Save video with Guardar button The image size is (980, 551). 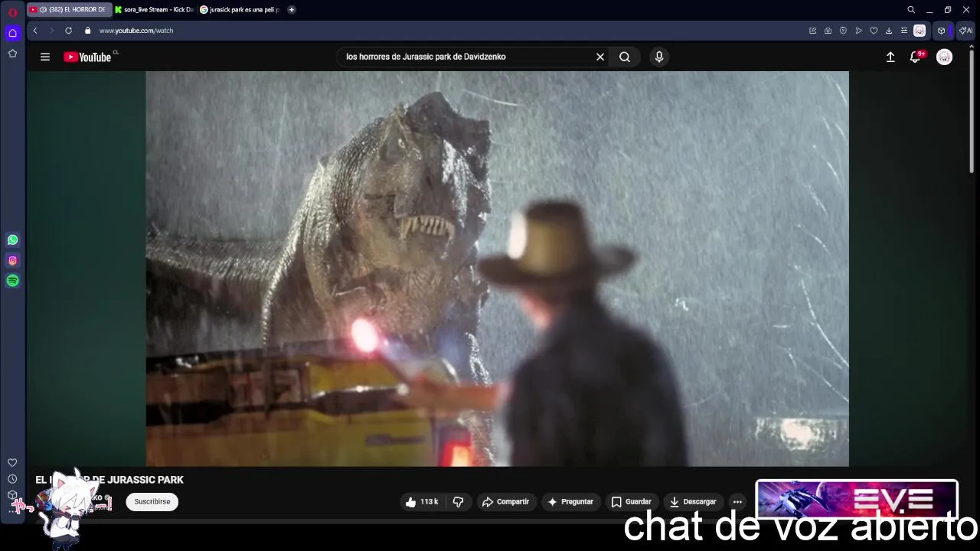632,502
